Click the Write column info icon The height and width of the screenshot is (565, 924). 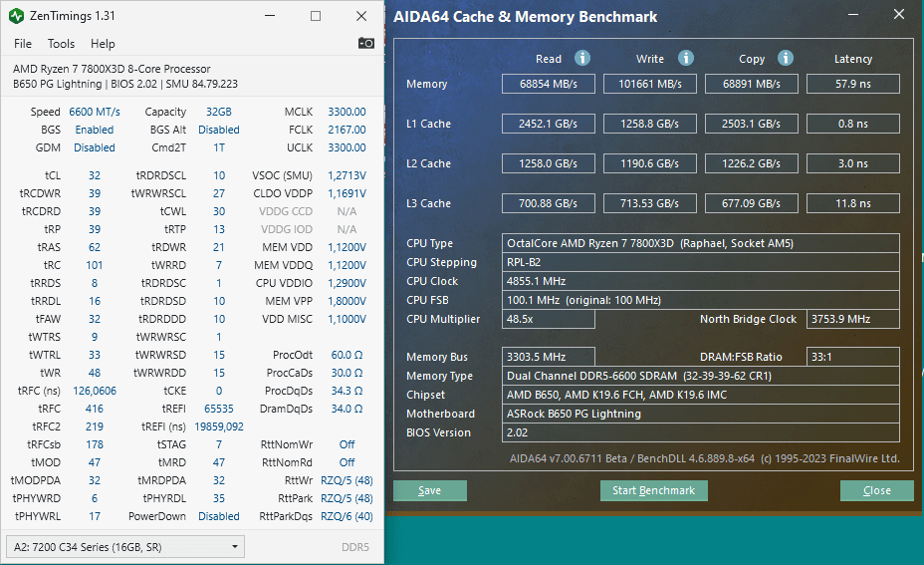(x=685, y=58)
